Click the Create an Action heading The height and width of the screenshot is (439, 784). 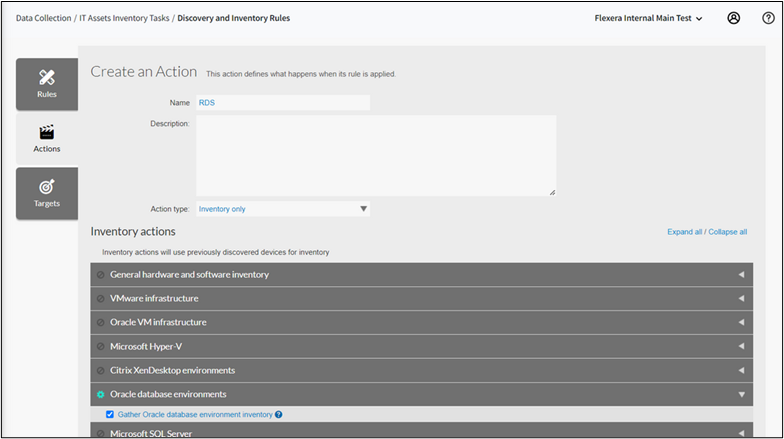pos(144,72)
